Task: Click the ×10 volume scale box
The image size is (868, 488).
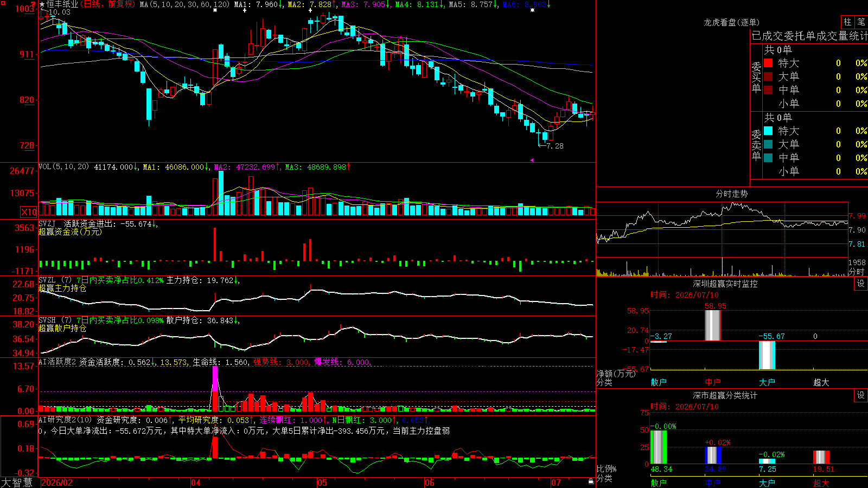Action: (x=29, y=212)
